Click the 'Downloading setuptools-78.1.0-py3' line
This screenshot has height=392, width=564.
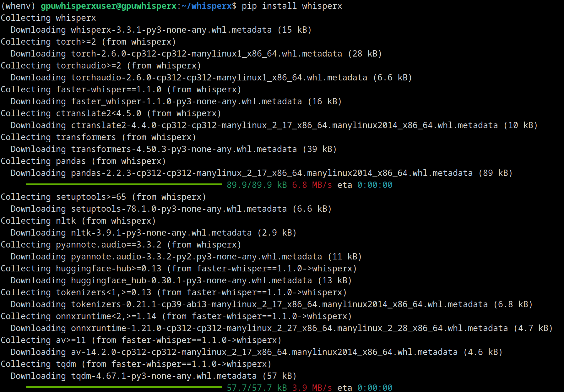pyautogui.click(x=171, y=209)
